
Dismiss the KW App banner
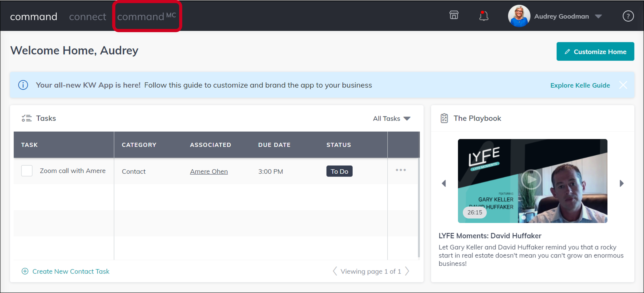623,85
